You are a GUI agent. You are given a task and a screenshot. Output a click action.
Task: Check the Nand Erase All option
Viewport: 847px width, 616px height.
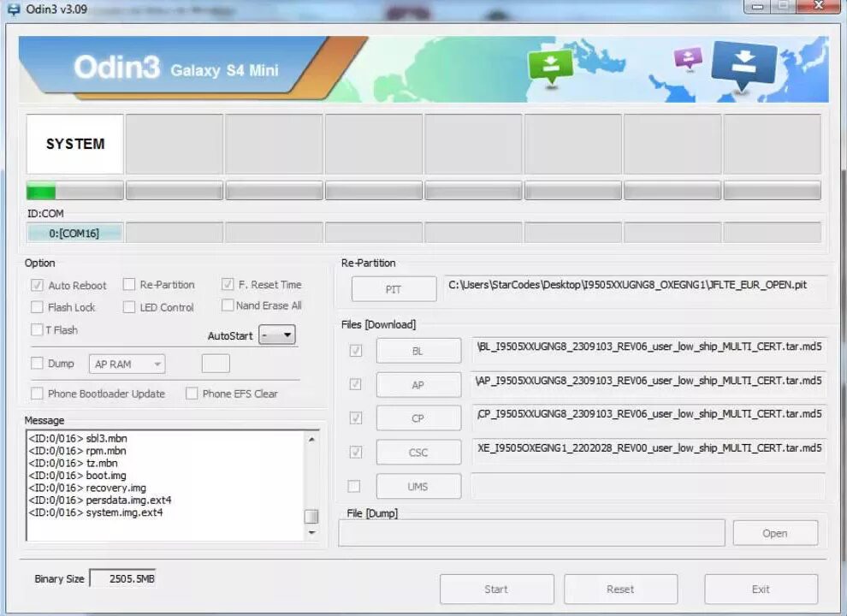pyautogui.click(x=228, y=305)
